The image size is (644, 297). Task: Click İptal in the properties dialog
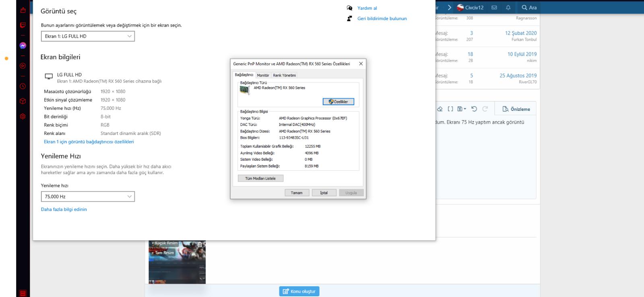(324, 193)
